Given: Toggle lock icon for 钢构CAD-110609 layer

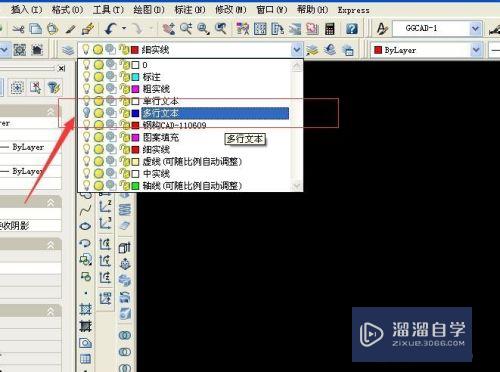Looking at the screenshot, I should 124,125.
